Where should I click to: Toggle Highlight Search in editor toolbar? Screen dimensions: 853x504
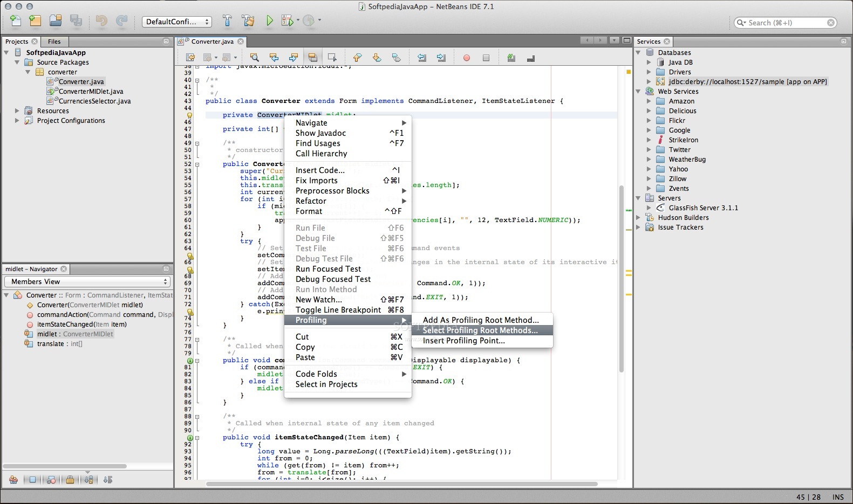312,57
